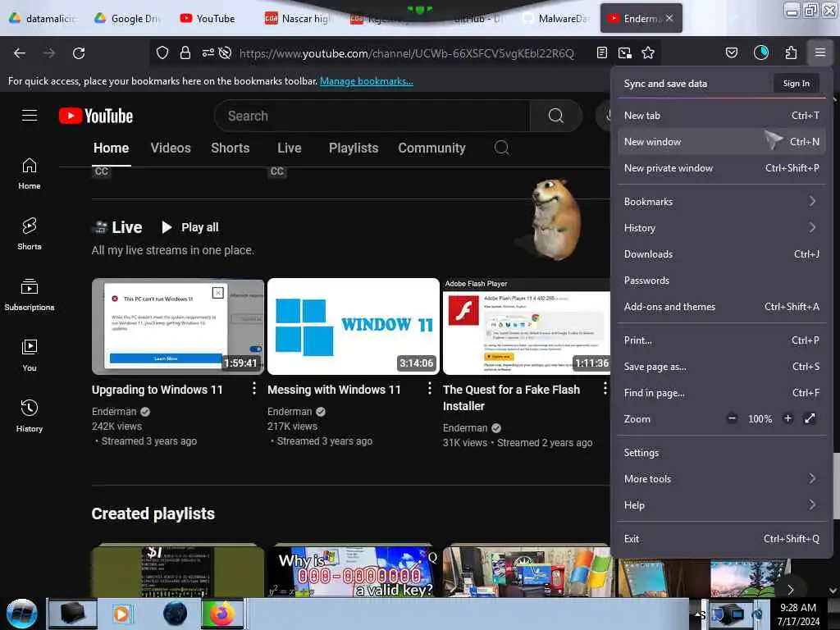Viewport: 840px width, 630px height.
Task: Reload the page with the refresh icon
Action: click(79, 53)
